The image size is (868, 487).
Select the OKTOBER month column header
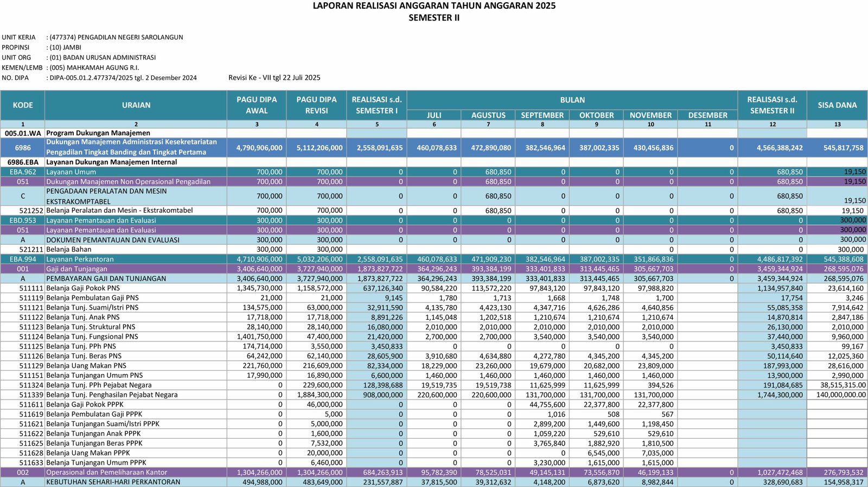click(596, 115)
